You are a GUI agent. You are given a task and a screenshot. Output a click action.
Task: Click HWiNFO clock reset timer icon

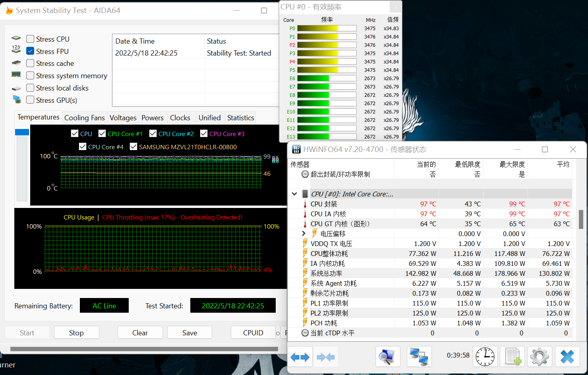point(485,356)
